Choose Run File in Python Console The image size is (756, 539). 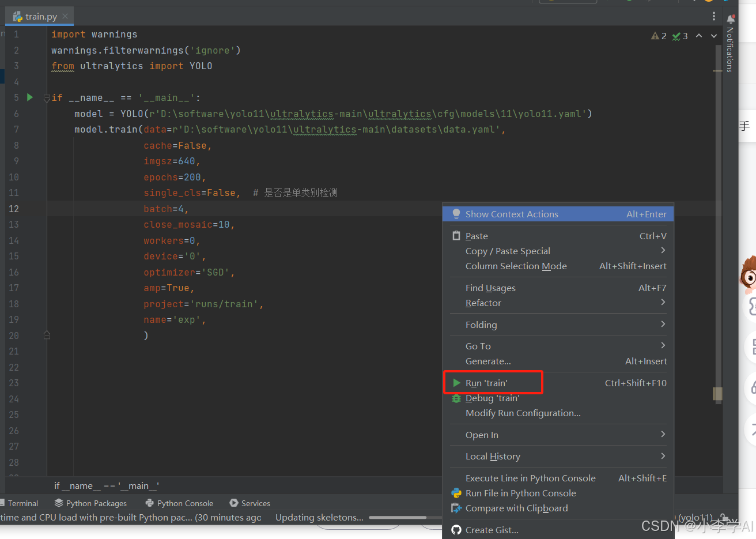558,493
